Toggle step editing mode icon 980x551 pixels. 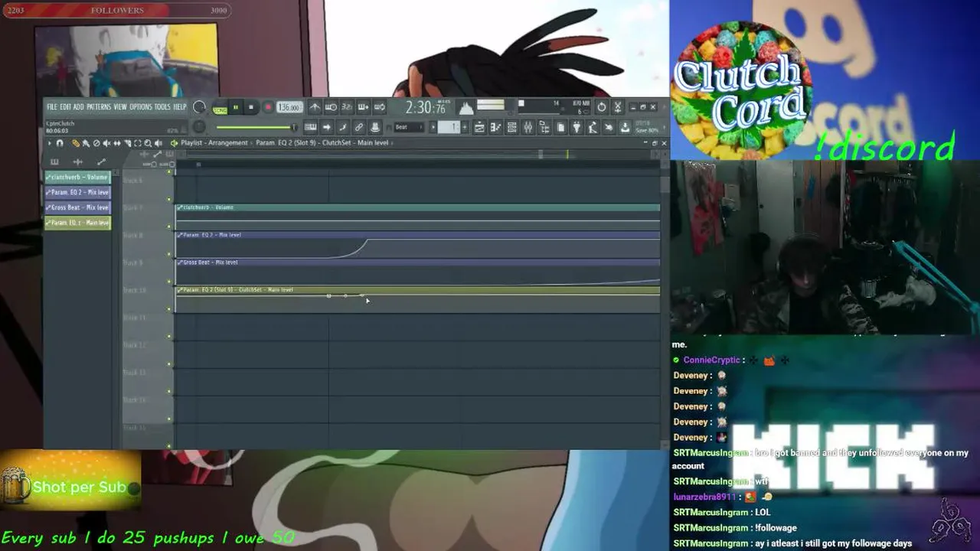343,127
